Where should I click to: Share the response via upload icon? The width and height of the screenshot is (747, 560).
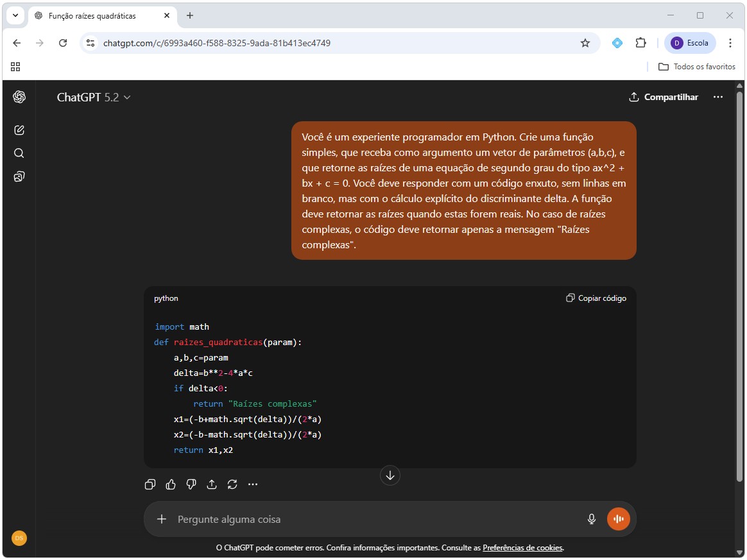212,484
